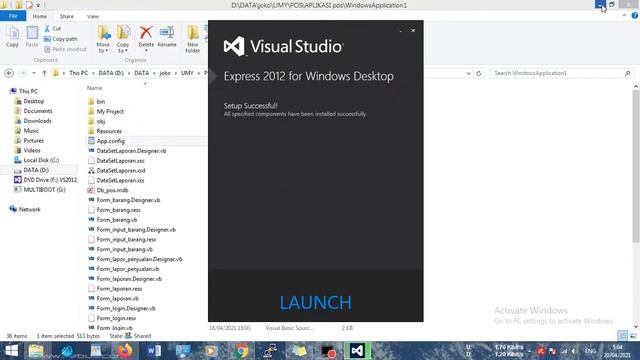640x360 pixels.
Task: Launch Visual Studio Express 2012
Action: [315, 302]
